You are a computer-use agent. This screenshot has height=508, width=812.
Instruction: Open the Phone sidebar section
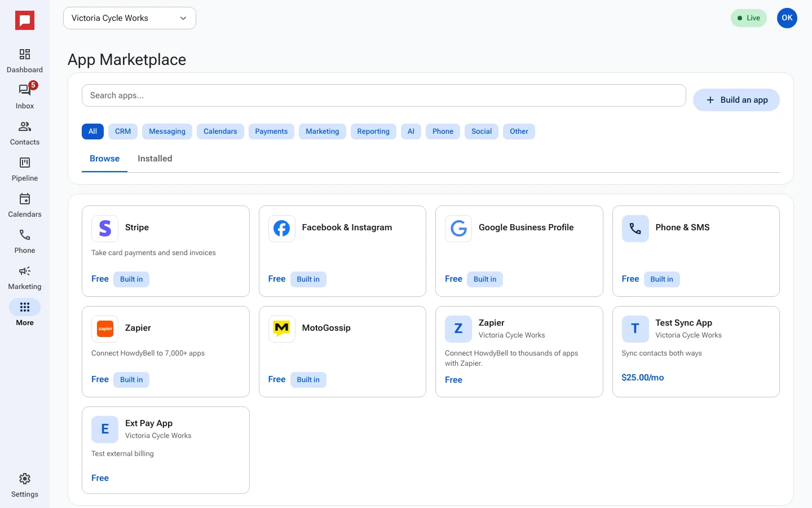[25, 242]
